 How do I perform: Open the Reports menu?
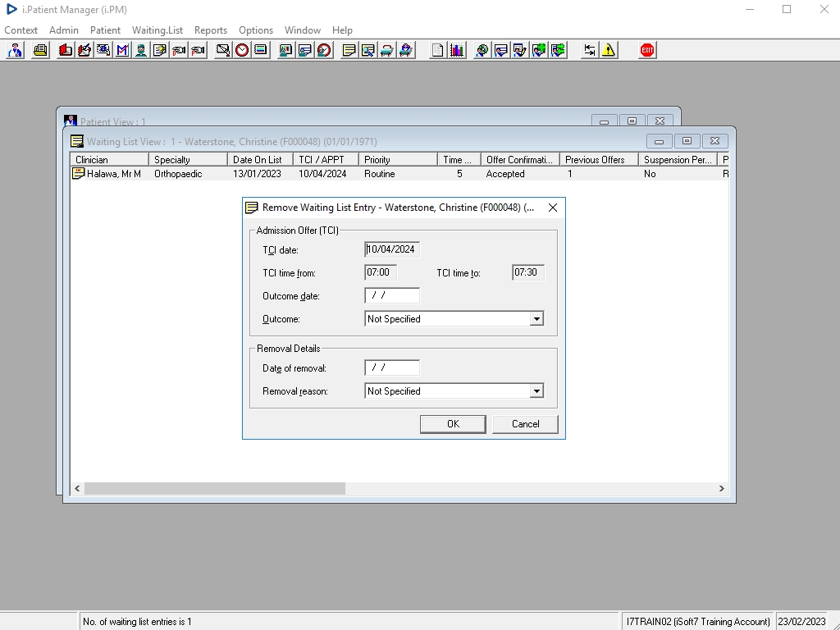[x=211, y=30]
